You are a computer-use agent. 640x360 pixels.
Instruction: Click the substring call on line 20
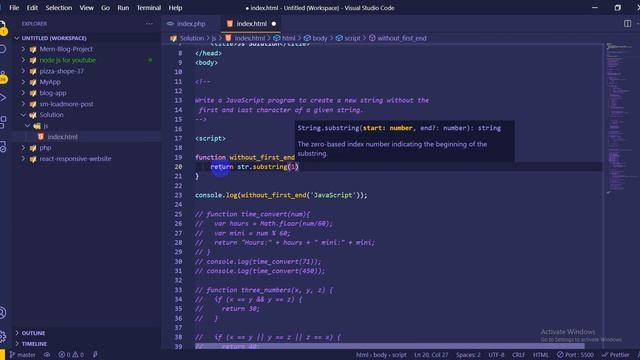point(270,167)
